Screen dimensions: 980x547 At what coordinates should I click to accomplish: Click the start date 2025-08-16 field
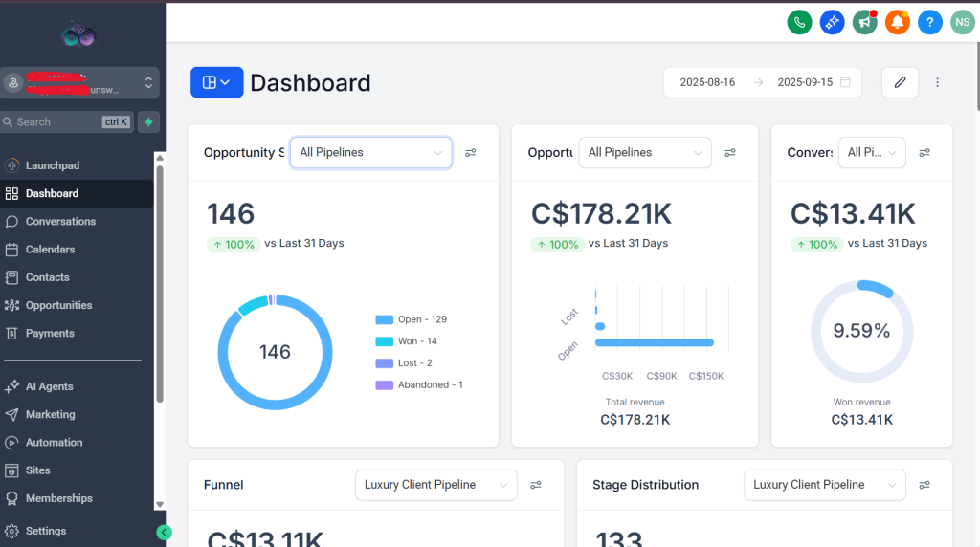point(707,82)
